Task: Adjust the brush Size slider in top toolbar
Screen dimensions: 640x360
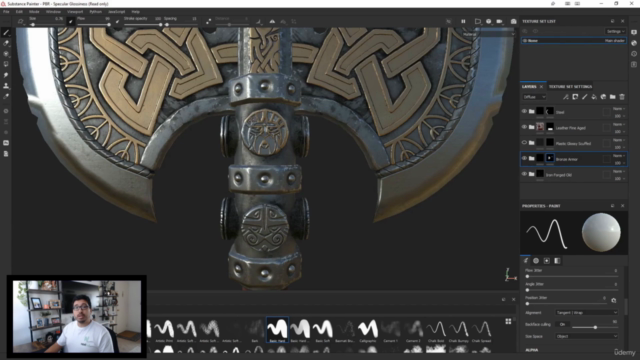Action: 47,24
